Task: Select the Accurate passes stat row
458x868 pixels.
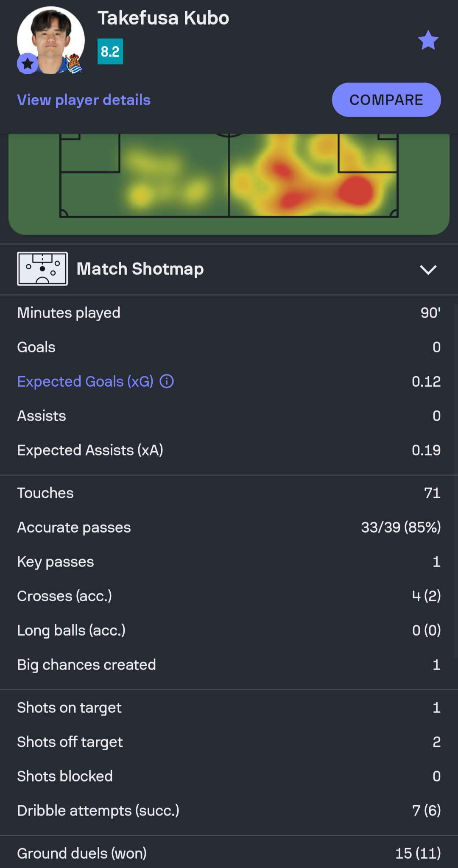Action: tap(229, 527)
